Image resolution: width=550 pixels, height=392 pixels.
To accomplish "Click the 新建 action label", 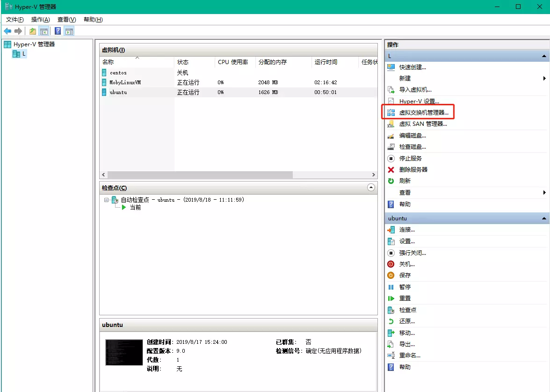I will pyautogui.click(x=405, y=78).
